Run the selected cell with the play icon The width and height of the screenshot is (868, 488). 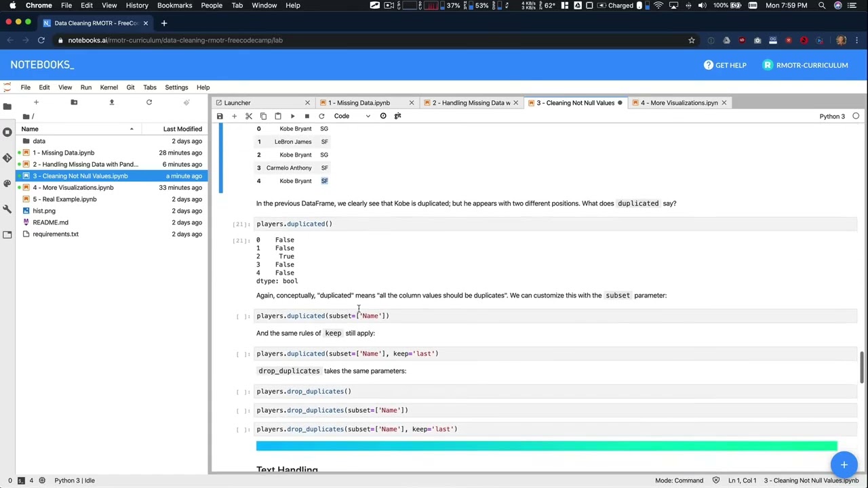pyautogui.click(x=292, y=116)
